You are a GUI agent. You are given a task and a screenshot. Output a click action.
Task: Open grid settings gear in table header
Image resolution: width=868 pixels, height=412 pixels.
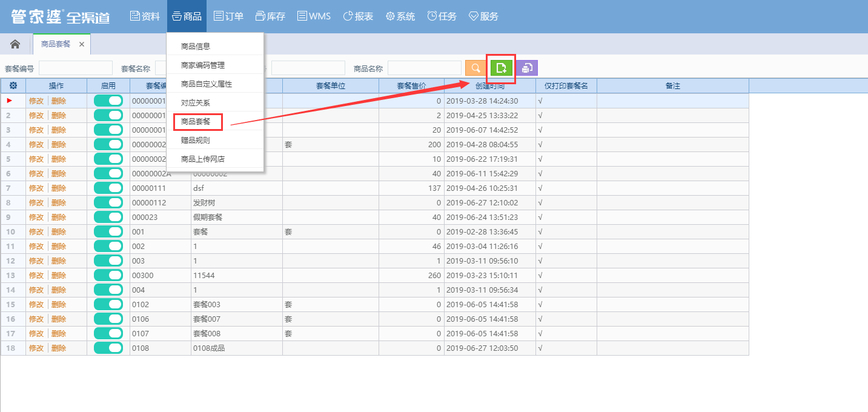click(13, 86)
